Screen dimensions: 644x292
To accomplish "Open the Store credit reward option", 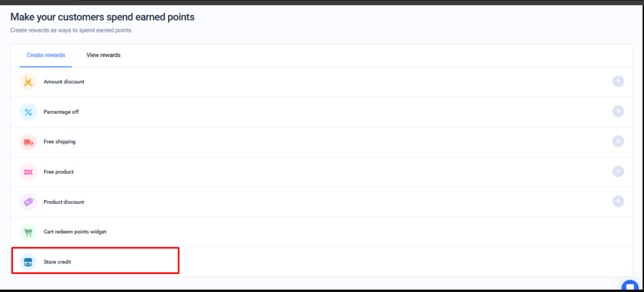I will tap(57, 262).
